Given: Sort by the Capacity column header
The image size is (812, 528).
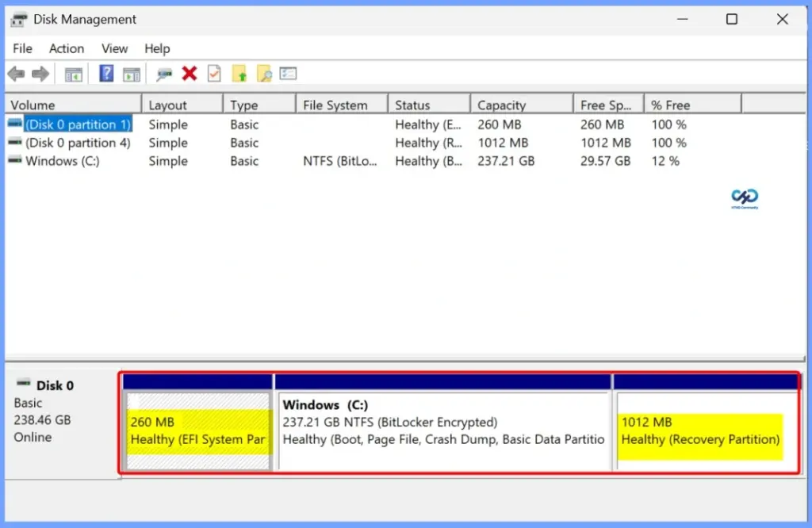Looking at the screenshot, I should pos(522,105).
